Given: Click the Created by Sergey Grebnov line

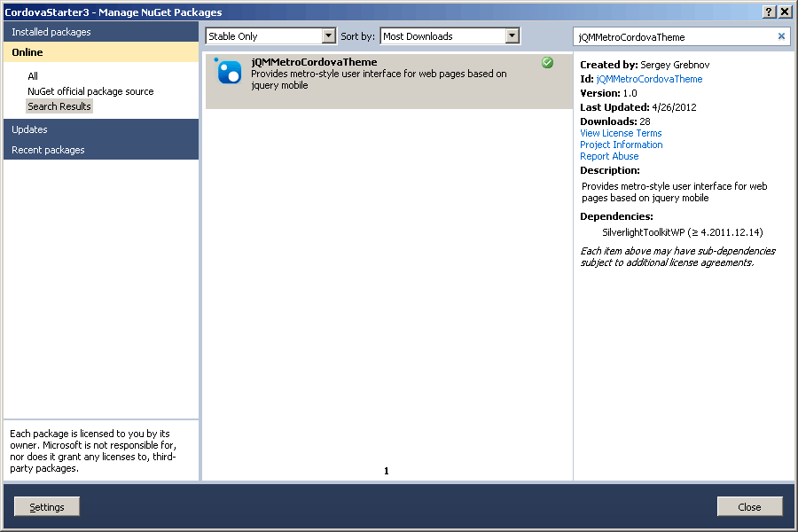Looking at the screenshot, I should [x=645, y=65].
